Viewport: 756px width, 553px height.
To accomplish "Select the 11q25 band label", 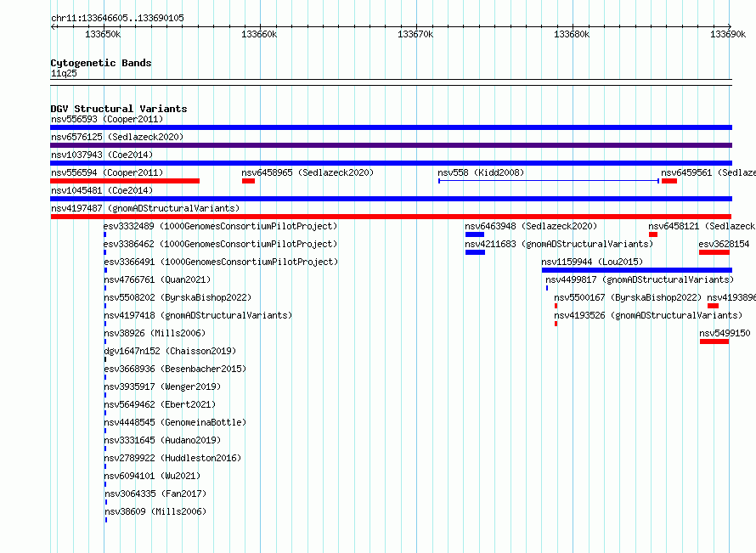I will coord(64,73).
